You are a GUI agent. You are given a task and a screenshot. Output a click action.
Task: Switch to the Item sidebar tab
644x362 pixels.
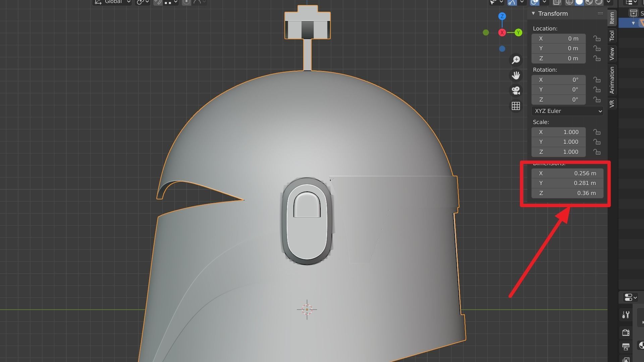click(x=612, y=18)
